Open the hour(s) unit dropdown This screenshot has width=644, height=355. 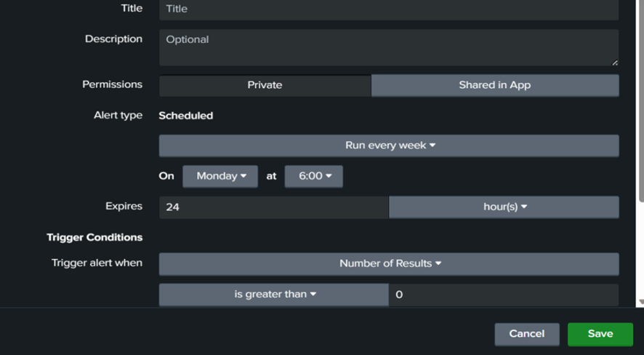(504, 207)
